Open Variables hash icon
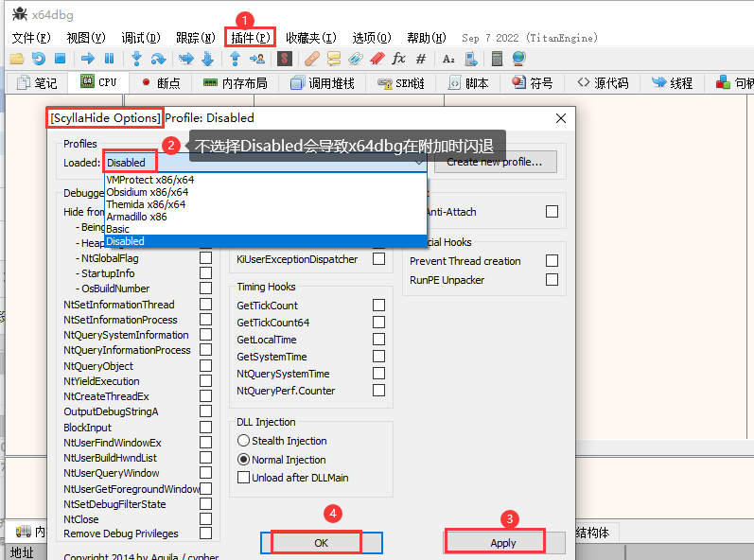Screen dimensions: 754x560 pyautogui.click(x=421, y=59)
